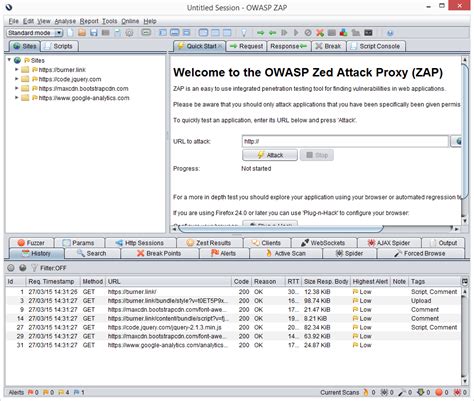Click the red X breakpoint toolbar icon
Image resolution: width=474 pixels, height=401 pixels.
320,33
